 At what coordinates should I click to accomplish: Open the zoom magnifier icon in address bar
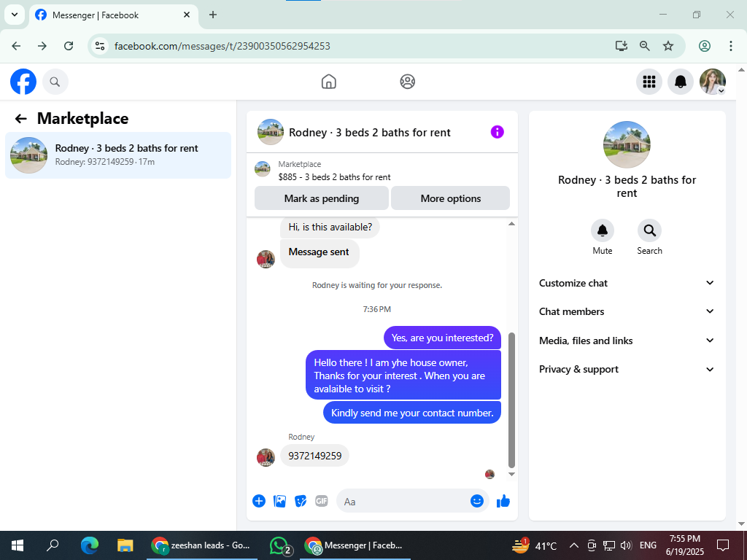[x=645, y=46]
